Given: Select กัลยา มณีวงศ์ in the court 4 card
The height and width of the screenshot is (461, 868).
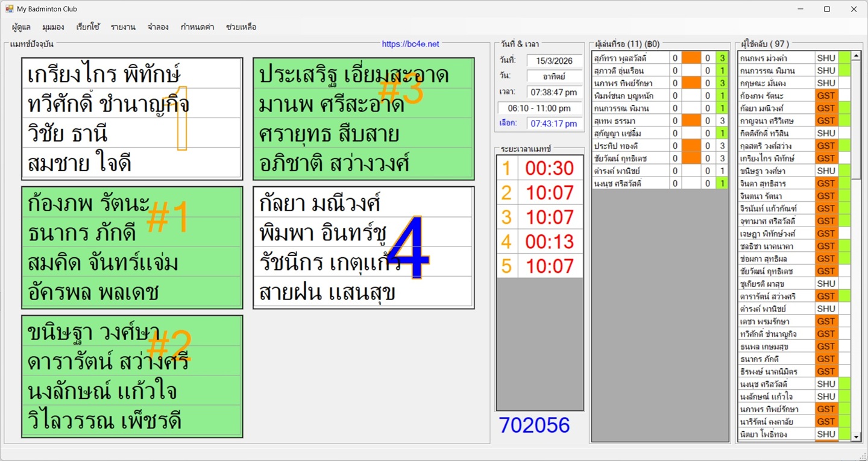Looking at the screenshot, I should point(363,204).
